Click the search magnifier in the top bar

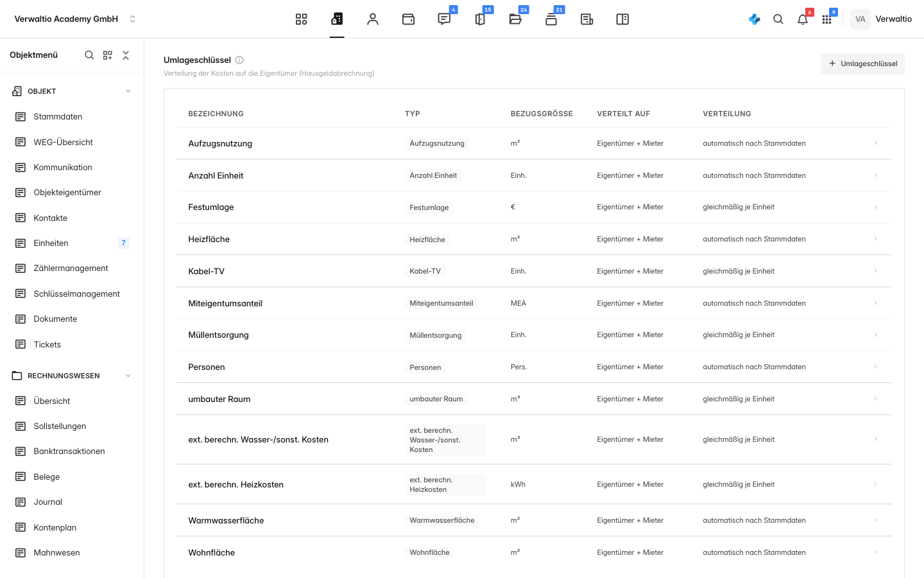click(778, 19)
